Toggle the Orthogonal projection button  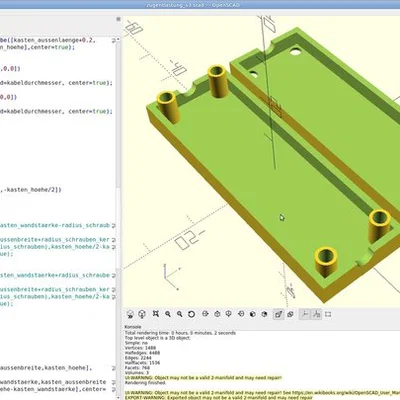(x=290, y=314)
